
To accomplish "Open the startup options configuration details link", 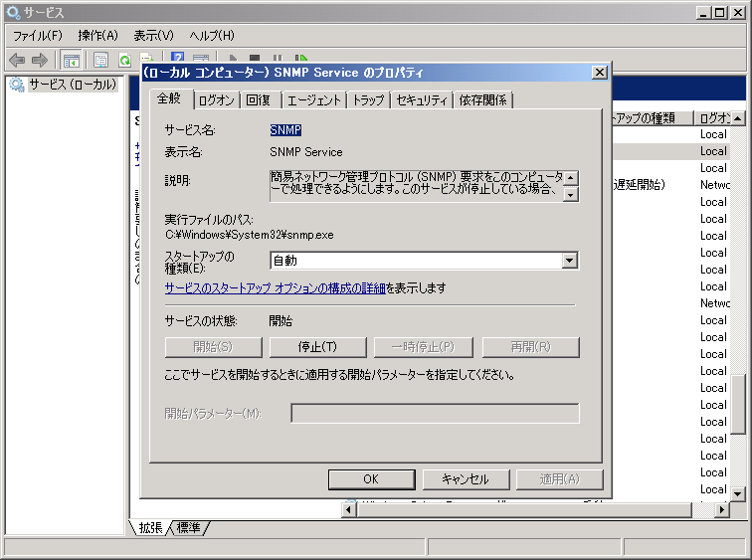I will 276,288.
